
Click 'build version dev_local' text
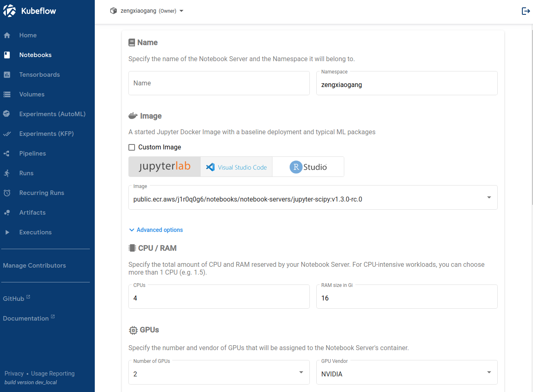tap(31, 382)
